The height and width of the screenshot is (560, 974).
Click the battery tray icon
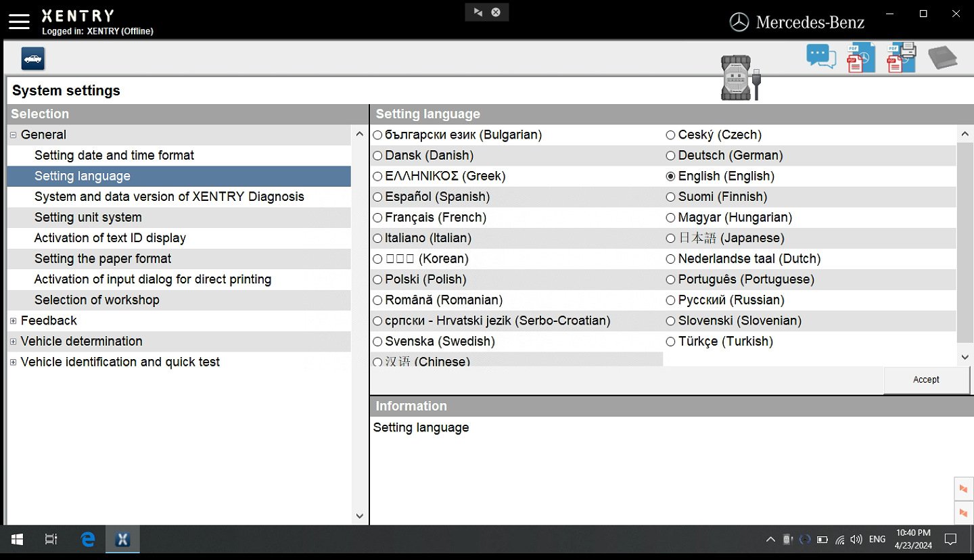[822, 540]
